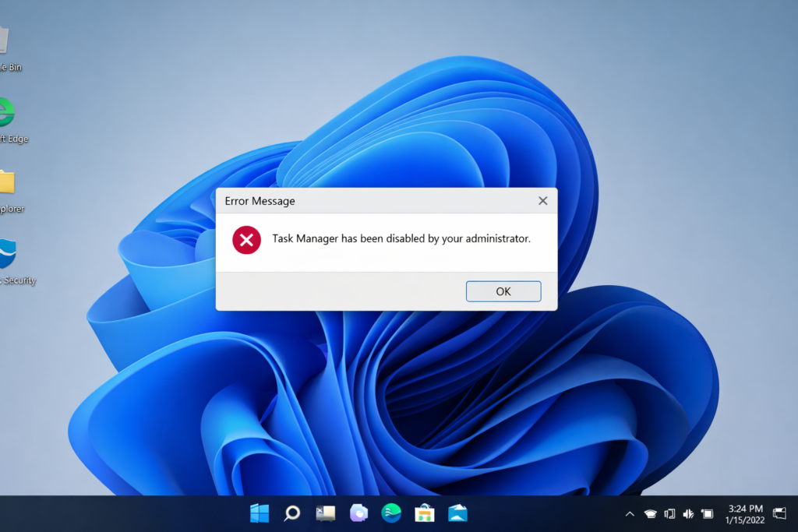Image resolution: width=798 pixels, height=532 pixels.
Task: Open the notification center
Action: point(779,513)
